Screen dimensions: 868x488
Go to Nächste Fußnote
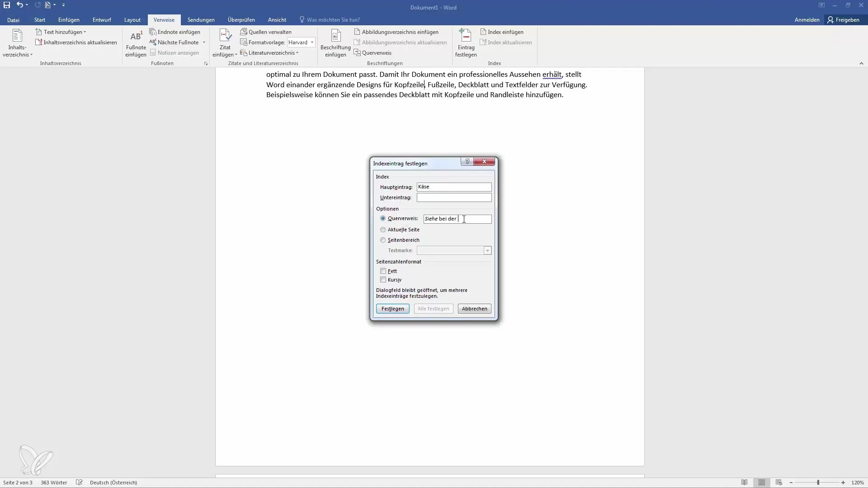tap(175, 42)
